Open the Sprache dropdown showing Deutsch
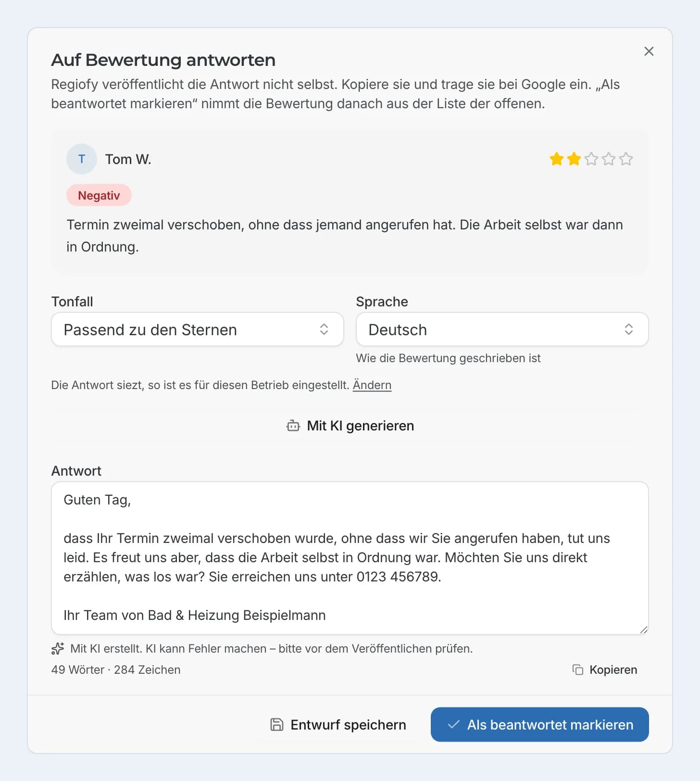Viewport: 700px width, 781px height. tap(502, 329)
